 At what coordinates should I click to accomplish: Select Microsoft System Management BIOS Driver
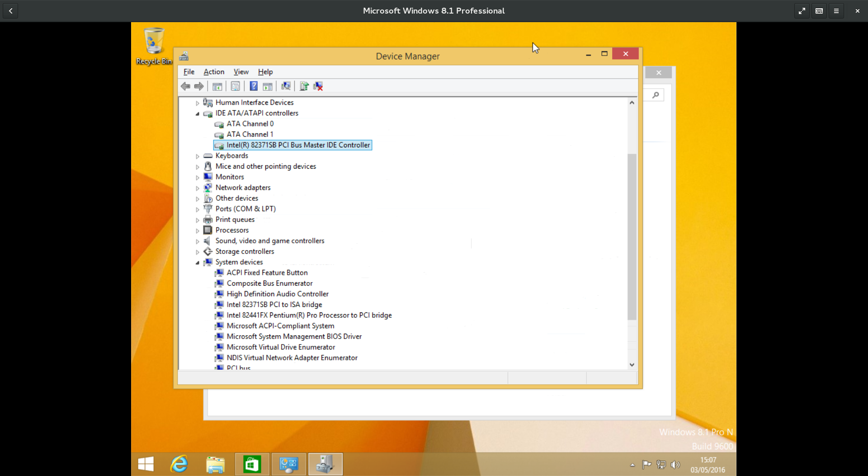click(294, 336)
